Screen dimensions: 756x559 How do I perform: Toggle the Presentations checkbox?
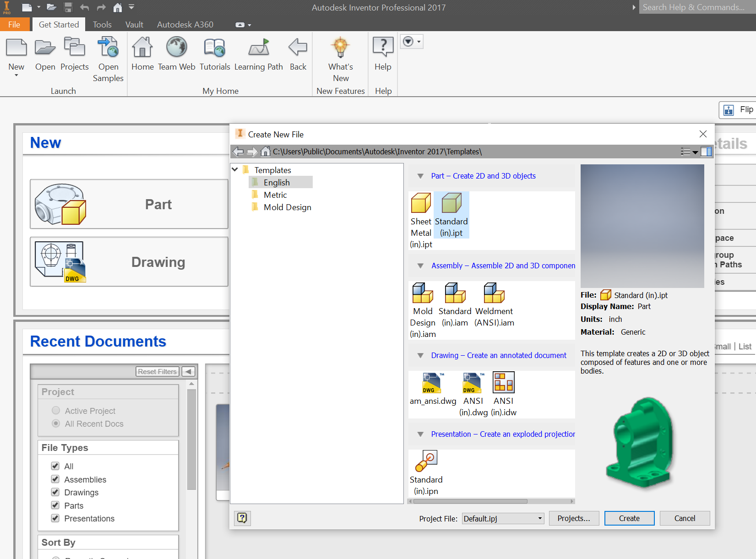[x=55, y=518]
